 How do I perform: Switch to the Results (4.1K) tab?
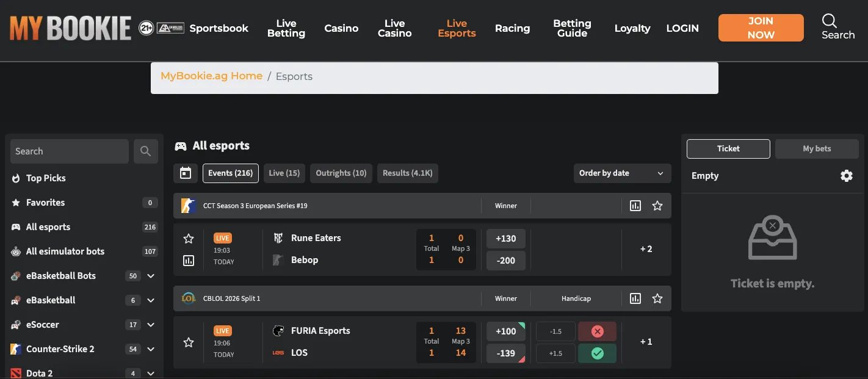coord(407,173)
